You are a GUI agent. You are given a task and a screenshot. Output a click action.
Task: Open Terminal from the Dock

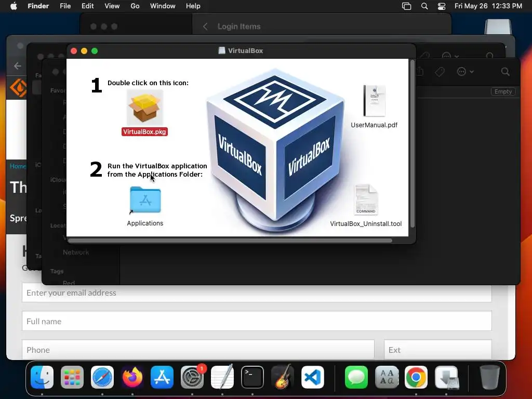click(x=252, y=377)
